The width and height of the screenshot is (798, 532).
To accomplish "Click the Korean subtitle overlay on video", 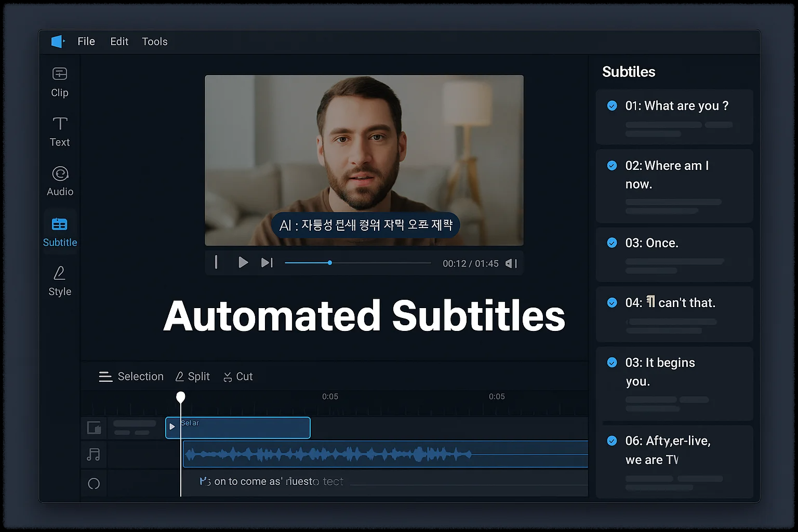I will (366, 225).
